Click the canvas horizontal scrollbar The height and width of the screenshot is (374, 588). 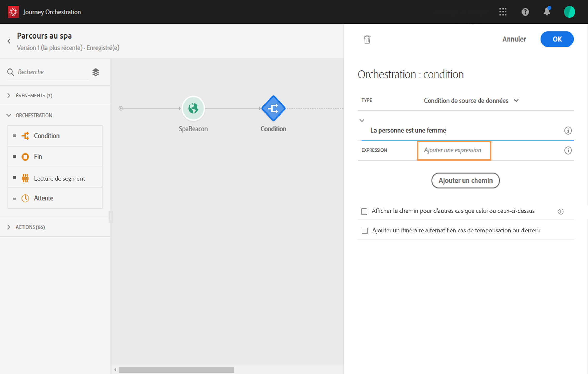point(177,370)
